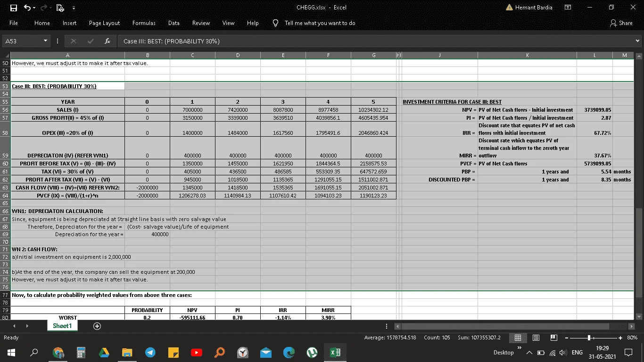The width and height of the screenshot is (644, 362).
Task: Open the Sheet1 tab
Action: [x=62, y=326]
